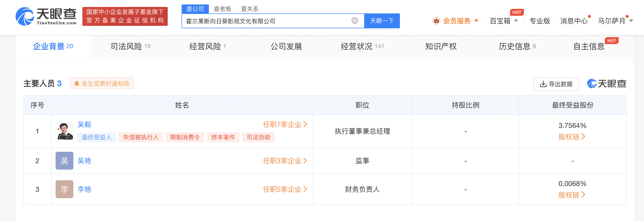
Task: Select the 自主信息 tab
Action: 589,46
